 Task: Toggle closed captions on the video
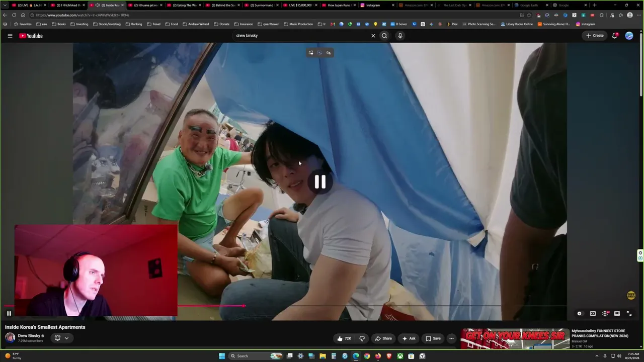coord(593,313)
